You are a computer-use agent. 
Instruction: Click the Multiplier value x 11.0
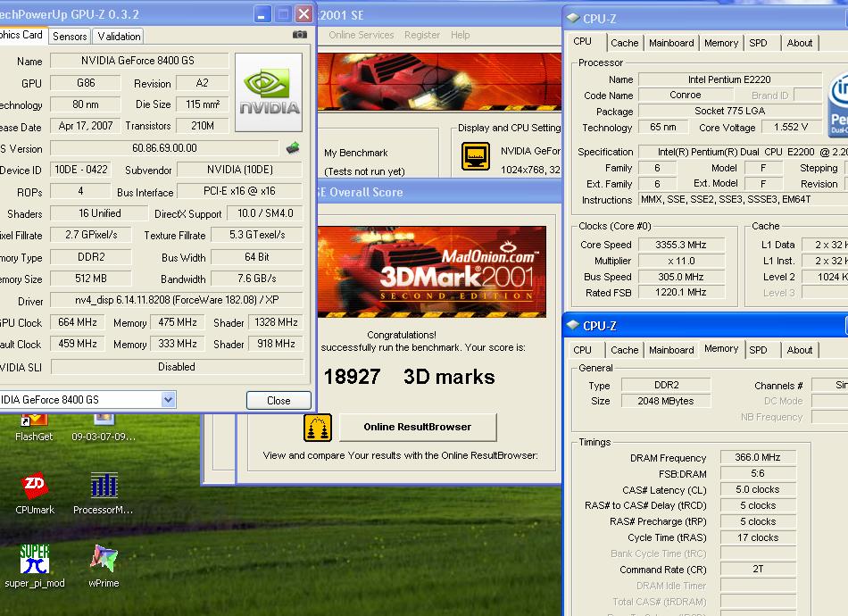click(681, 261)
